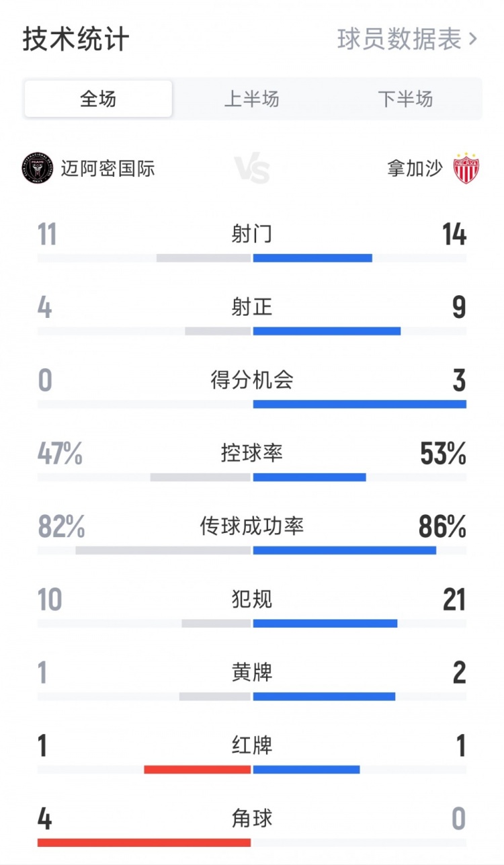This screenshot has height=865, width=504.
Task: Switch to the 下半场 second-half tab
Action: 406,98
